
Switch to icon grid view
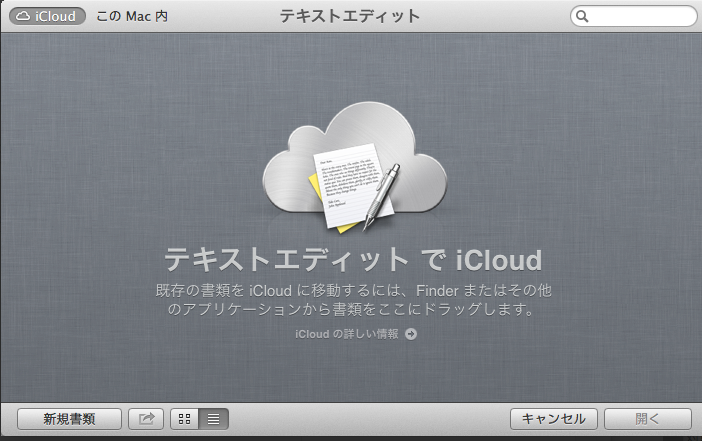184,419
